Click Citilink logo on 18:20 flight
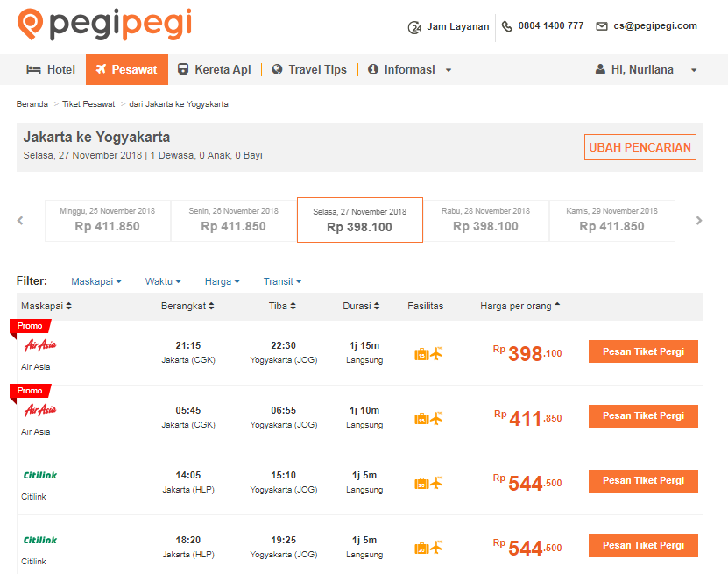 pyautogui.click(x=40, y=540)
